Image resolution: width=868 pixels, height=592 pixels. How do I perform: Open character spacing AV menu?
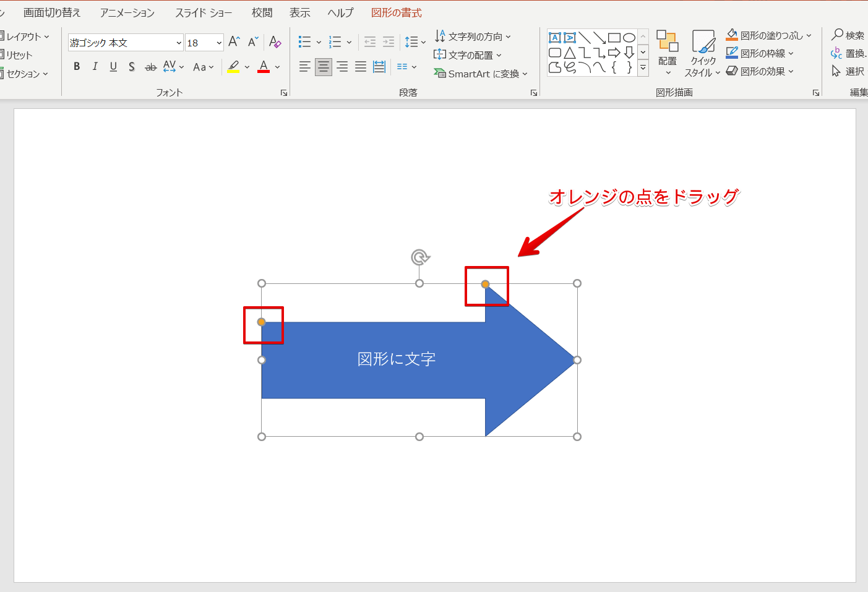(173, 66)
